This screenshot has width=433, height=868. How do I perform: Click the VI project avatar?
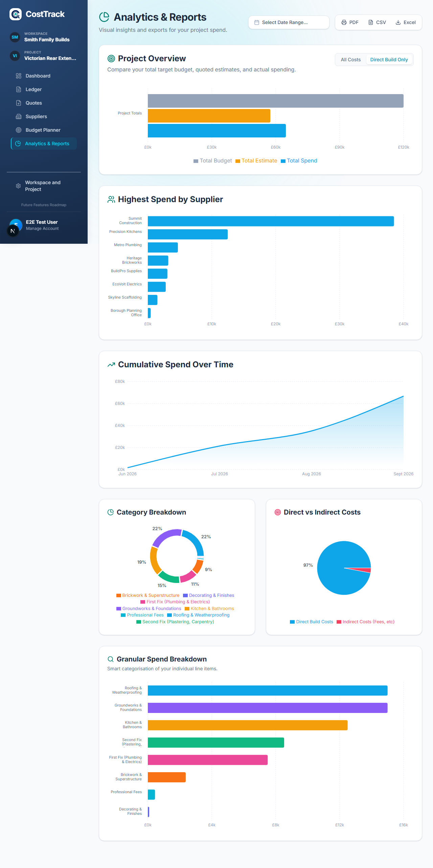click(15, 56)
